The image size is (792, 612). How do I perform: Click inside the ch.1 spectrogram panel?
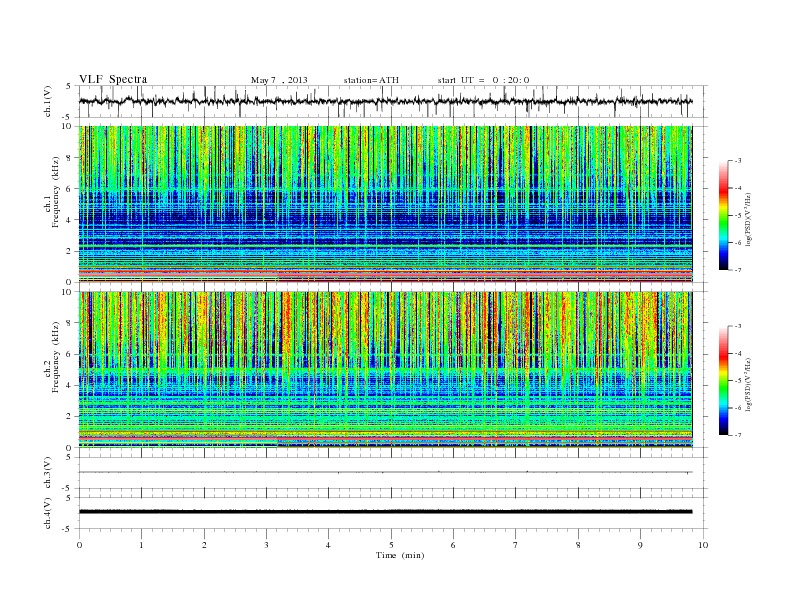pyautogui.click(x=385, y=204)
